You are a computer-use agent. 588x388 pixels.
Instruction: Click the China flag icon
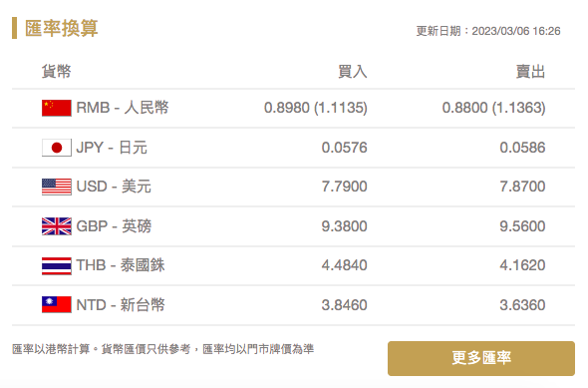click(x=56, y=108)
